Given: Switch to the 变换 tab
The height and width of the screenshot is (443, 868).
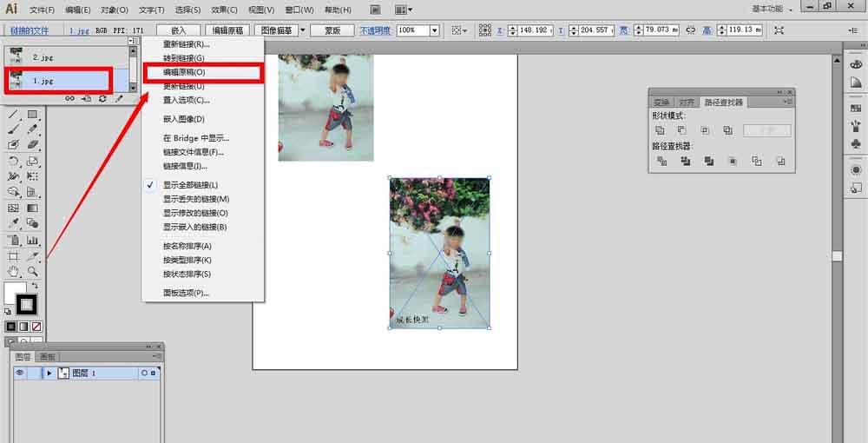Looking at the screenshot, I should coord(661,102).
